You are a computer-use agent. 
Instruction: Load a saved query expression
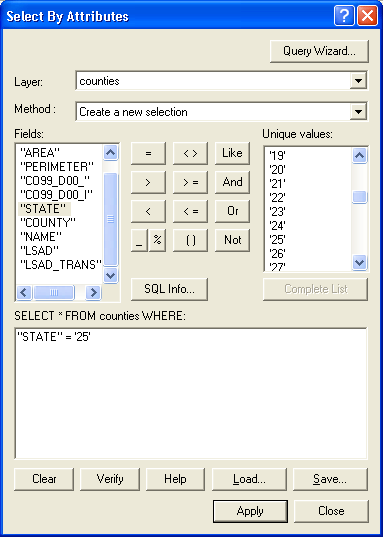[249, 479]
